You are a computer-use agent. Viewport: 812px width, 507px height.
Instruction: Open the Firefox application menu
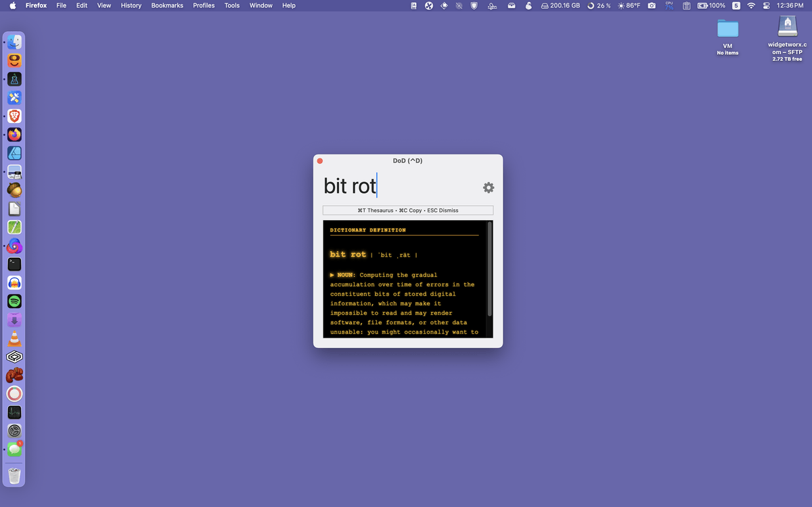coord(36,5)
